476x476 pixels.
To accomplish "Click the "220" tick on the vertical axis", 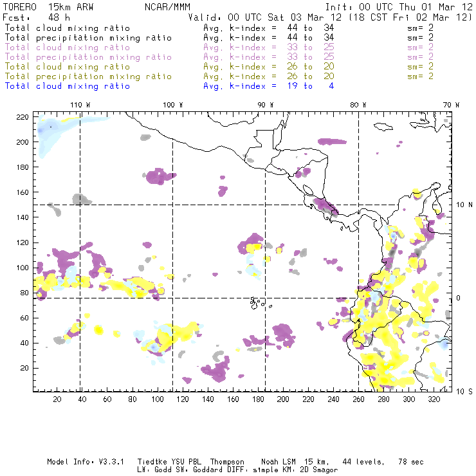I will (23, 116).
